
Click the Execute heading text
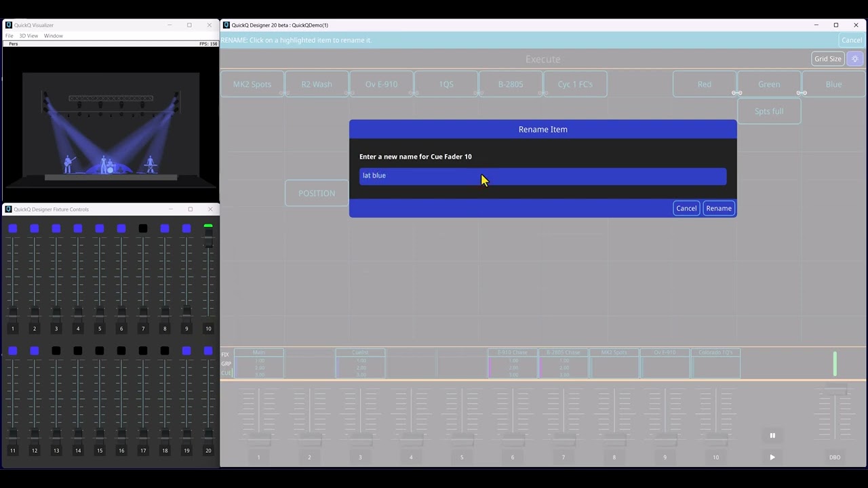click(x=542, y=59)
